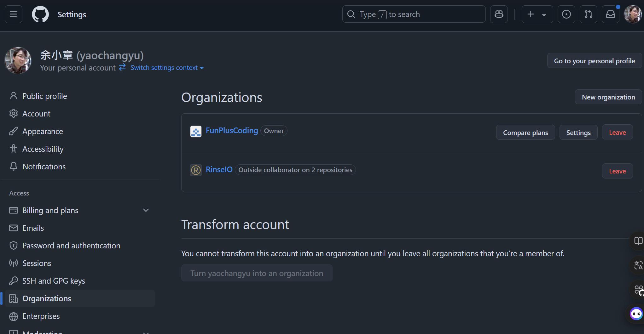This screenshot has height=334, width=644.
Task: Open Password and authentication settings
Action: tap(79, 246)
